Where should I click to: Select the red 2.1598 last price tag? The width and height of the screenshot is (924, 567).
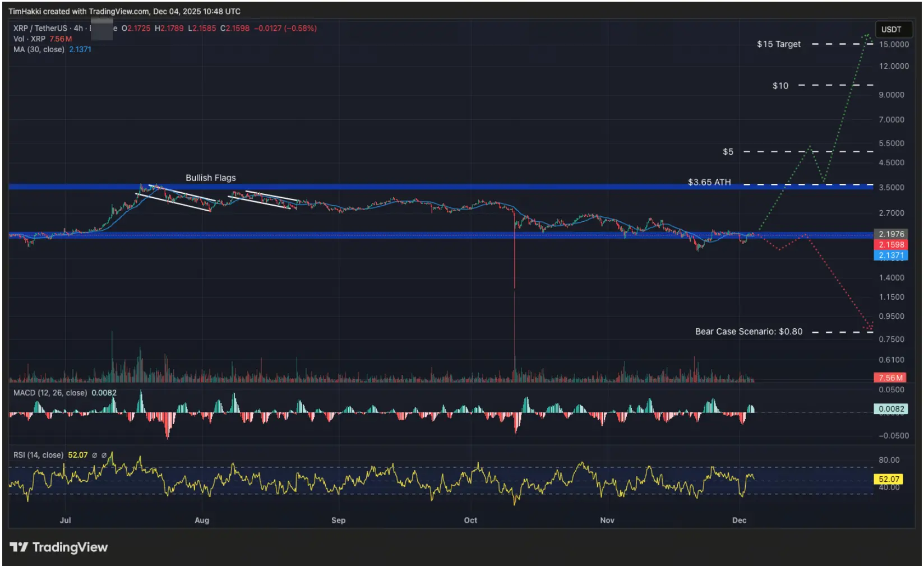893,245
